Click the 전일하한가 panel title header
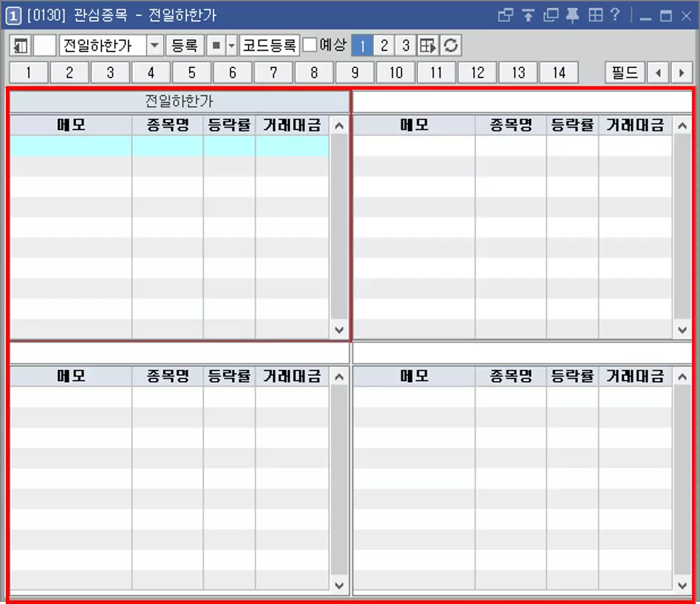 pyautogui.click(x=179, y=101)
